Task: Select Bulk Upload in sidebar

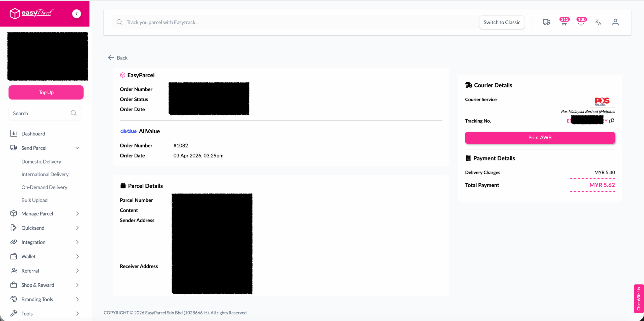Action: pos(34,200)
